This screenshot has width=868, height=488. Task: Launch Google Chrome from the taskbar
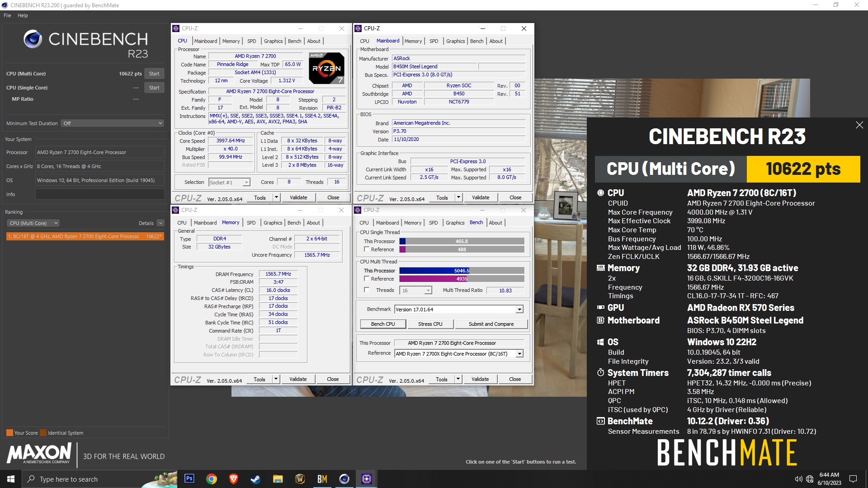pyautogui.click(x=212, y=479)
